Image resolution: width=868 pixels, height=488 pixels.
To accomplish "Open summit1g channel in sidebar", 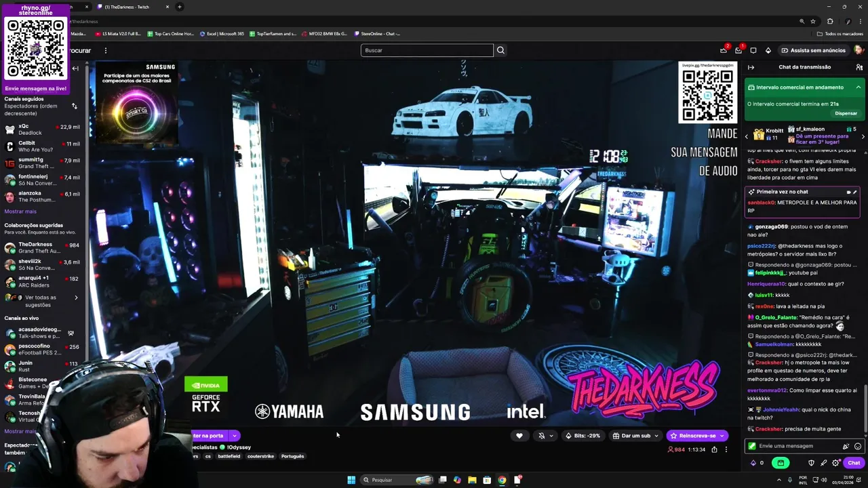I will (43, 163).
